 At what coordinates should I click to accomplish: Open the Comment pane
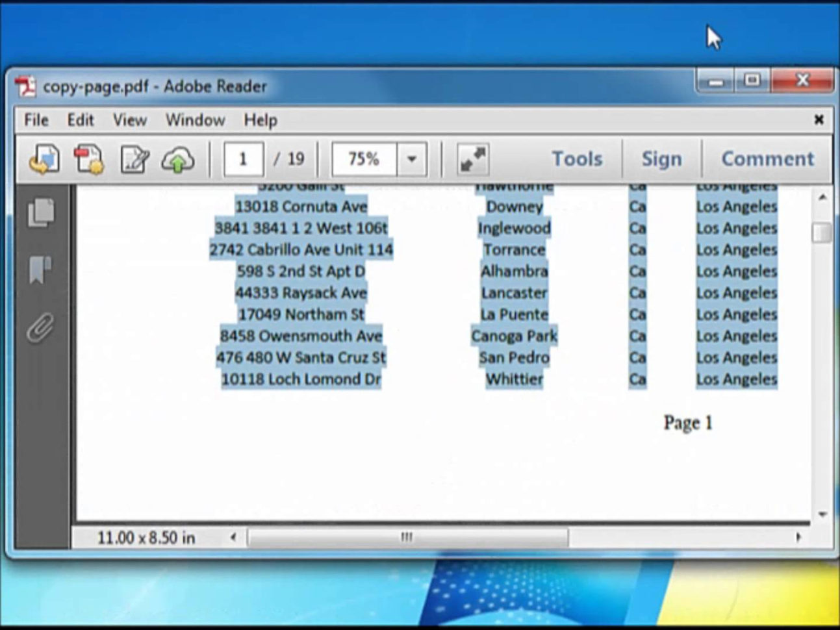coord(767,158)
